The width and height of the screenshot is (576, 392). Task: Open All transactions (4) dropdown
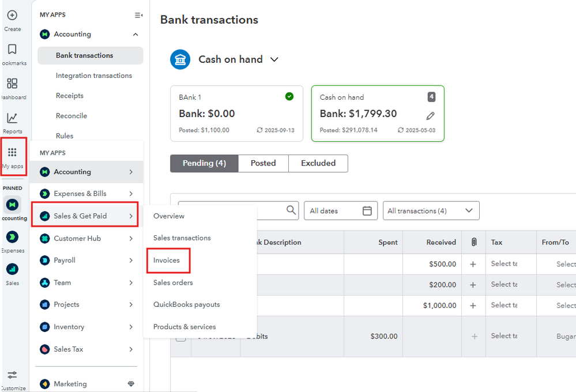[x=431, y=211]
